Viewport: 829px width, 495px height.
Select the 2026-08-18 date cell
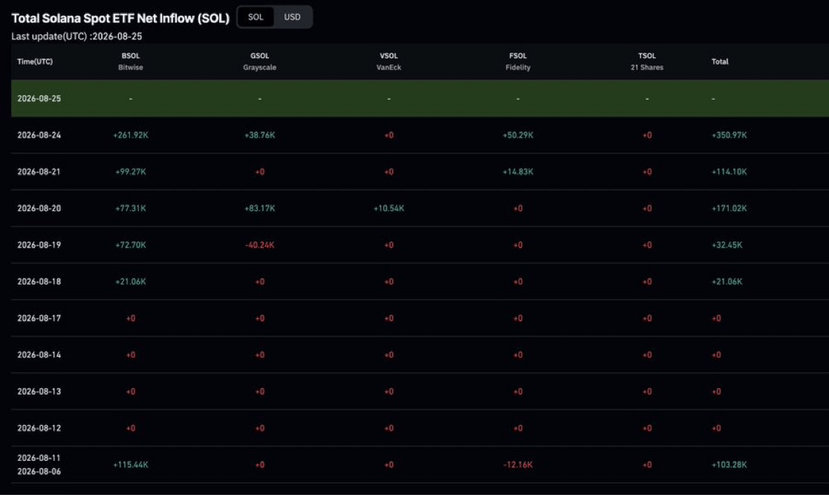click(x=39, y=281)
